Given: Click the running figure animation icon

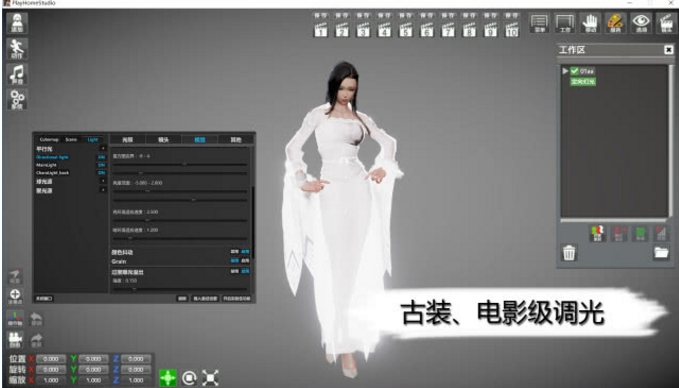Looking at the screenshot, I should tap(17, 48).
